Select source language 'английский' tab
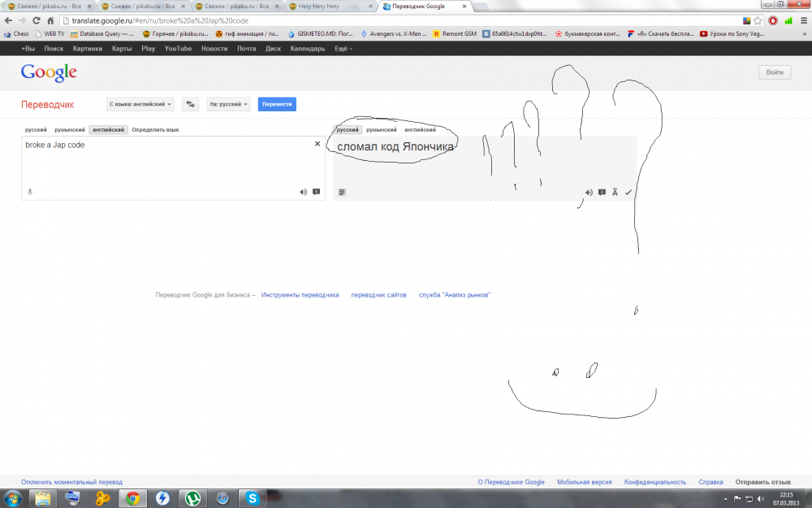 click(x=108, y=129)
